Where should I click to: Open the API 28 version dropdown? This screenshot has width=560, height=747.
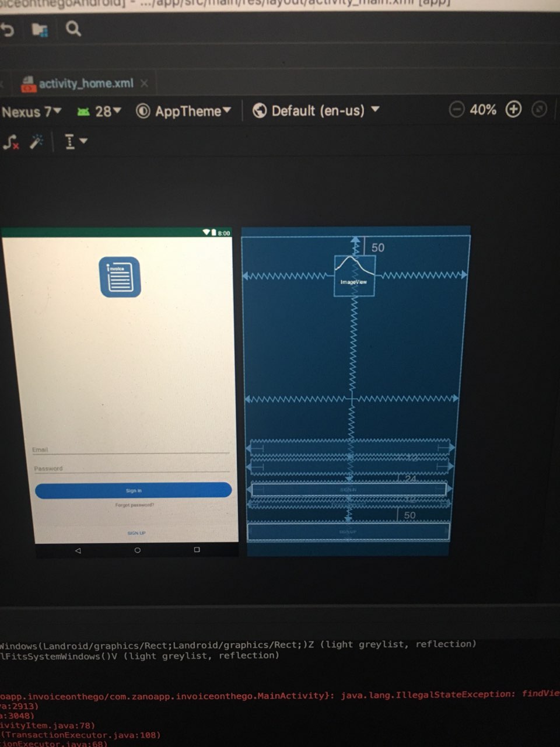click(99, 111)
